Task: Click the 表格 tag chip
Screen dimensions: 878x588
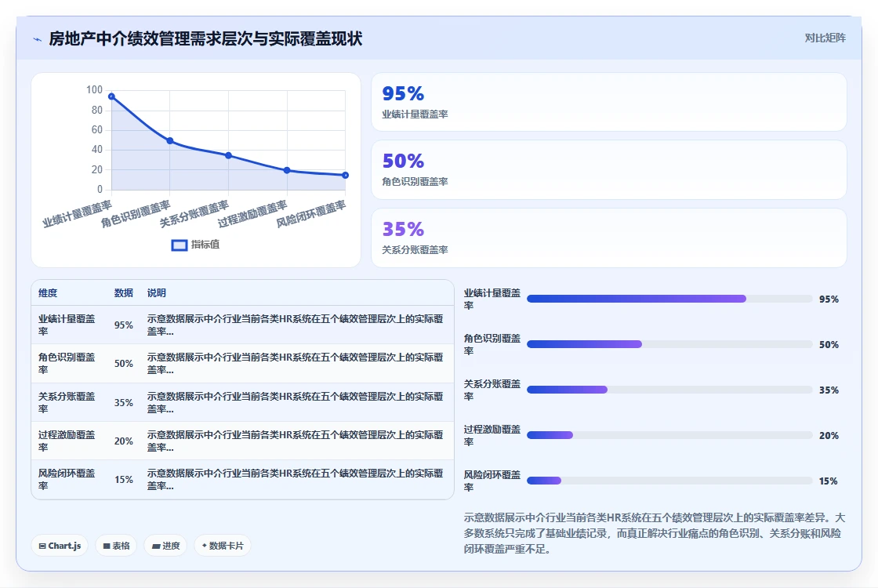Action: [x=117, y=546]
